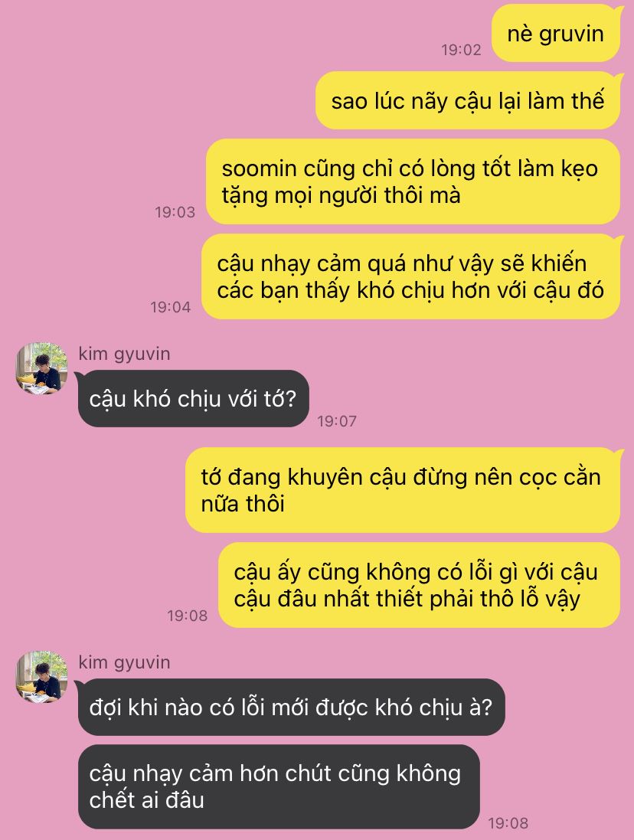Tap the "cậu ấy cũng không có lỗi" bubble

coord(420,585)
